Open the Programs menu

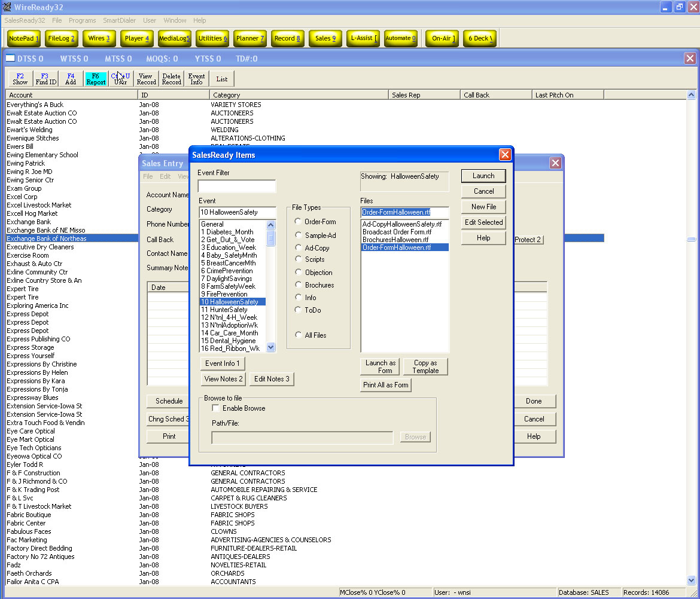(x=82, y=20)
